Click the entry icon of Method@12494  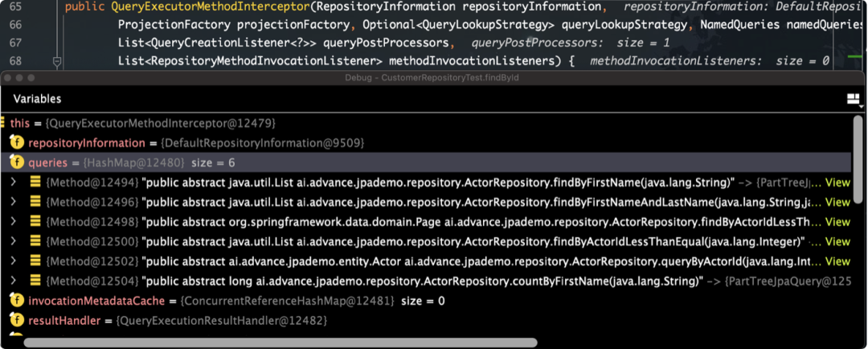[35, 183]
